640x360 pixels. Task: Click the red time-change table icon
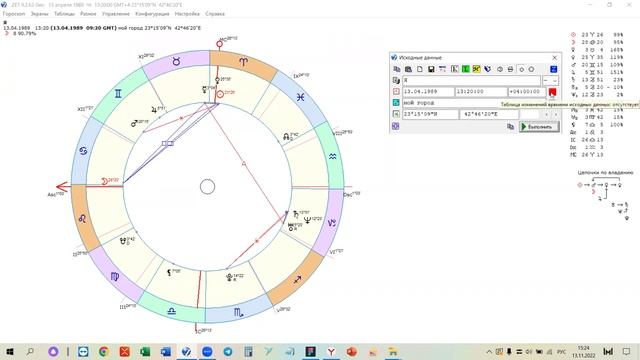(553, 92)
